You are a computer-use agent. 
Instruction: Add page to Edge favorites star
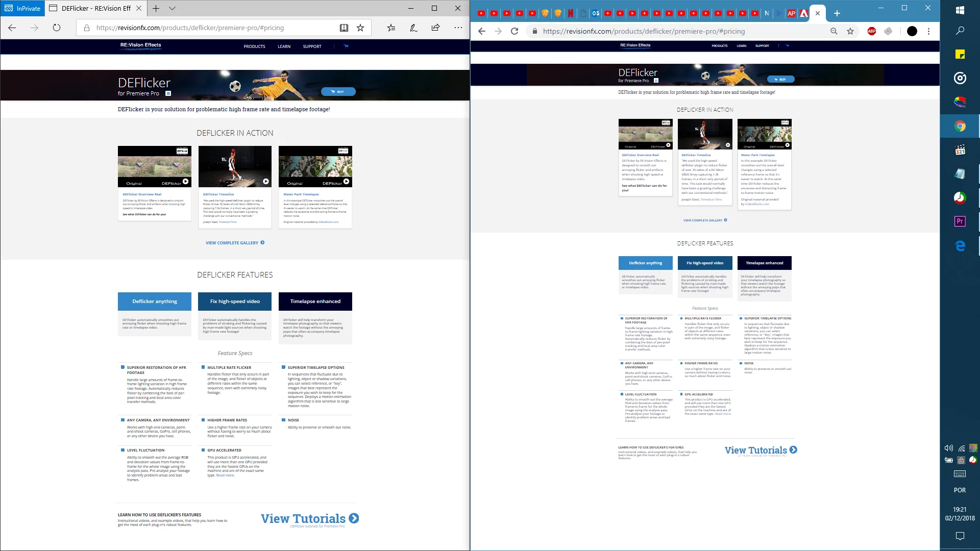pyautogui.click(x=360, y=28)
